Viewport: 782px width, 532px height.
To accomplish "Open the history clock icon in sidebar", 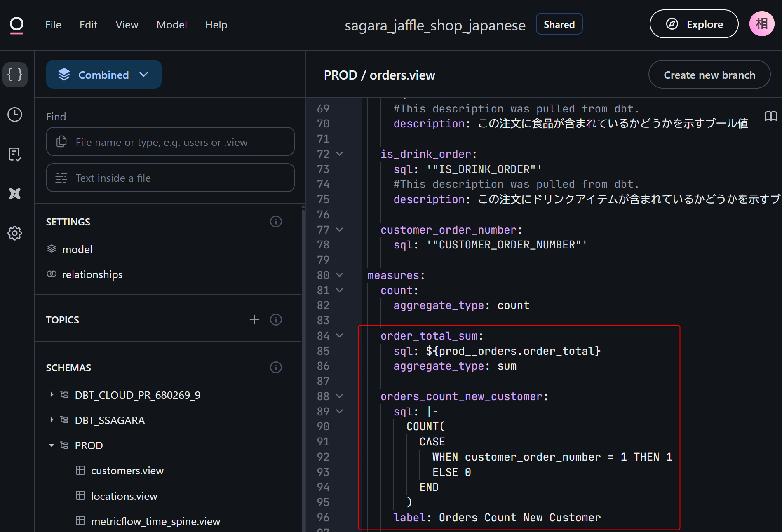I will (15, 115).
